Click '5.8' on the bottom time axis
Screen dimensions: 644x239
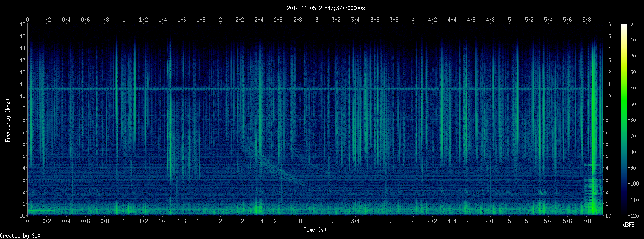[x=586, y=222]
